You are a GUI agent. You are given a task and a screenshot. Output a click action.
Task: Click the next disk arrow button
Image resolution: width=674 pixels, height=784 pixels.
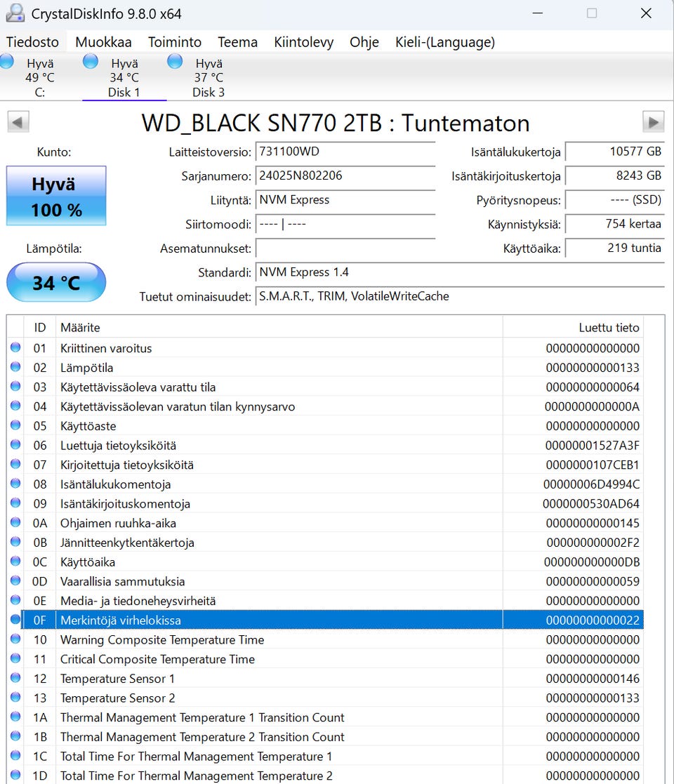(x=653, y=122)
